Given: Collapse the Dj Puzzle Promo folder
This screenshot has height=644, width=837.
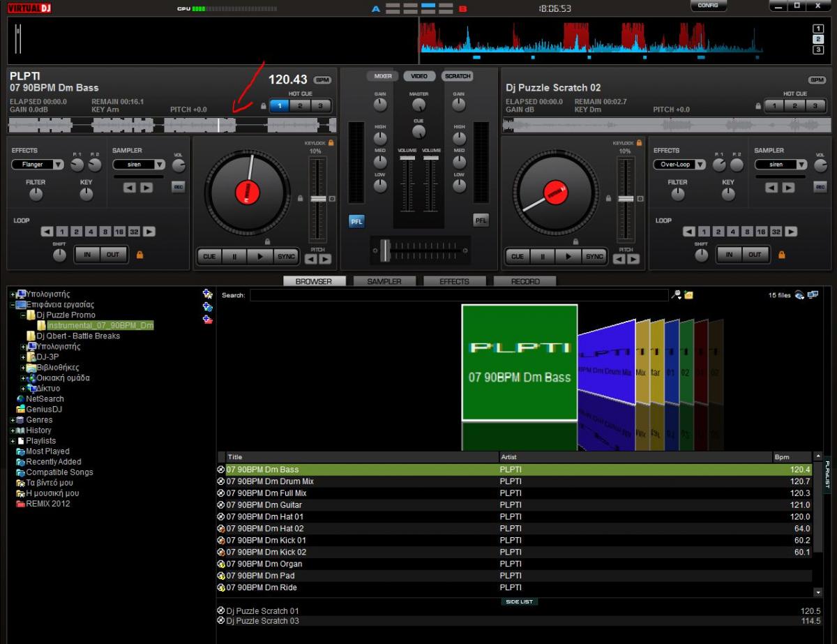Looking at the screenshot, I should click(24, 315).
